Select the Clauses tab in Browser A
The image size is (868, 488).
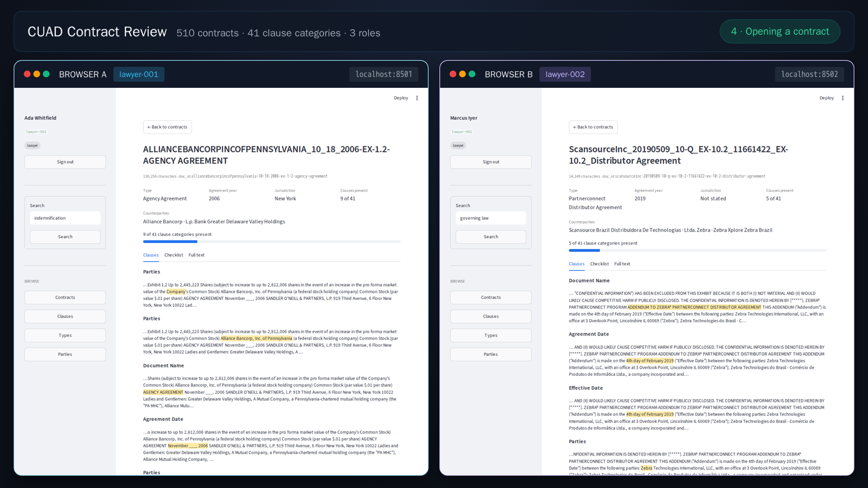(151, 255)
